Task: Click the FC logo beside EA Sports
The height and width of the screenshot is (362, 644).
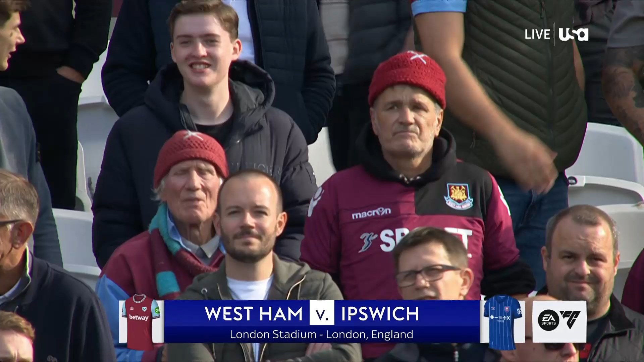Action: tap(570, 320)
